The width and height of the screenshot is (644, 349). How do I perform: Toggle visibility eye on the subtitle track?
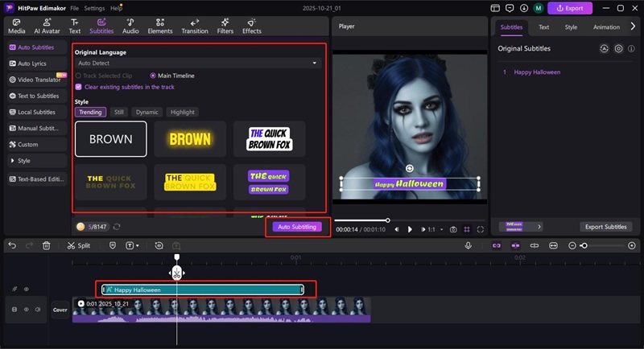(26, 289)
